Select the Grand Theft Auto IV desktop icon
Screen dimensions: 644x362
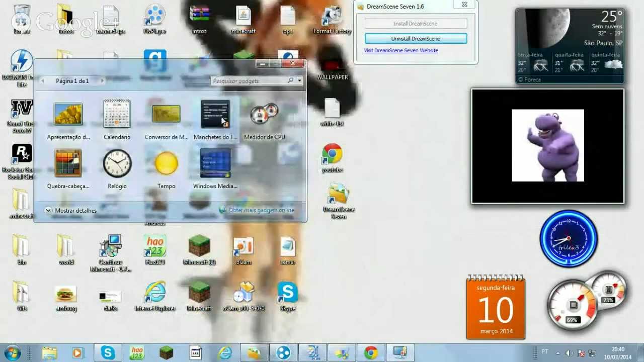(x=21, y=117)
